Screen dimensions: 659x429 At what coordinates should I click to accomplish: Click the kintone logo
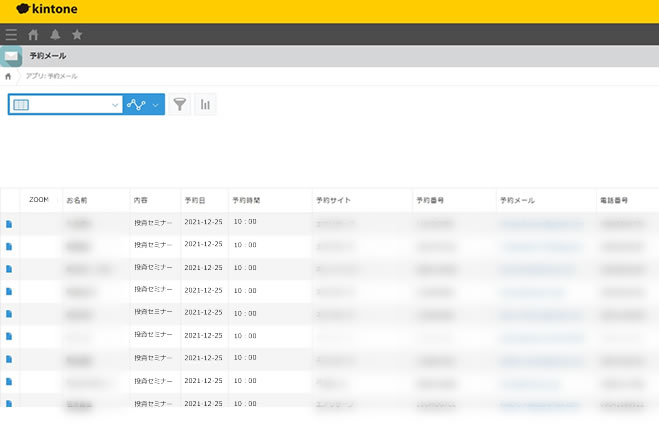pos(47,9)
